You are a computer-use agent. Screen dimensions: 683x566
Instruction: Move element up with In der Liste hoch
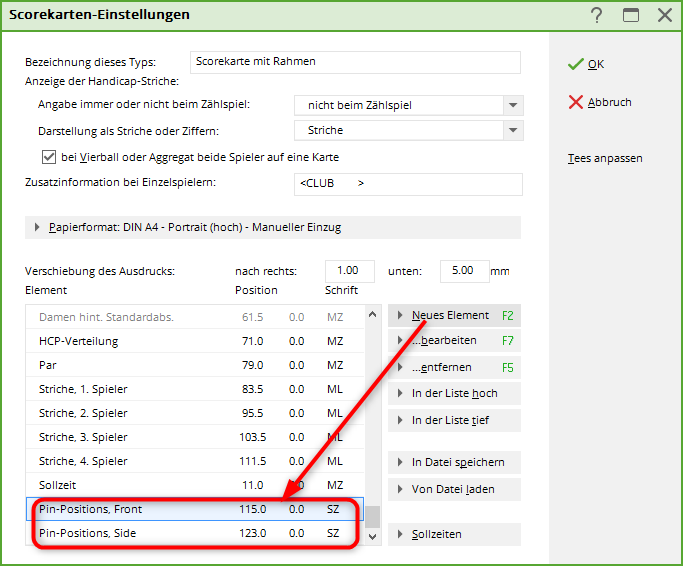click(x=454, y=393)
